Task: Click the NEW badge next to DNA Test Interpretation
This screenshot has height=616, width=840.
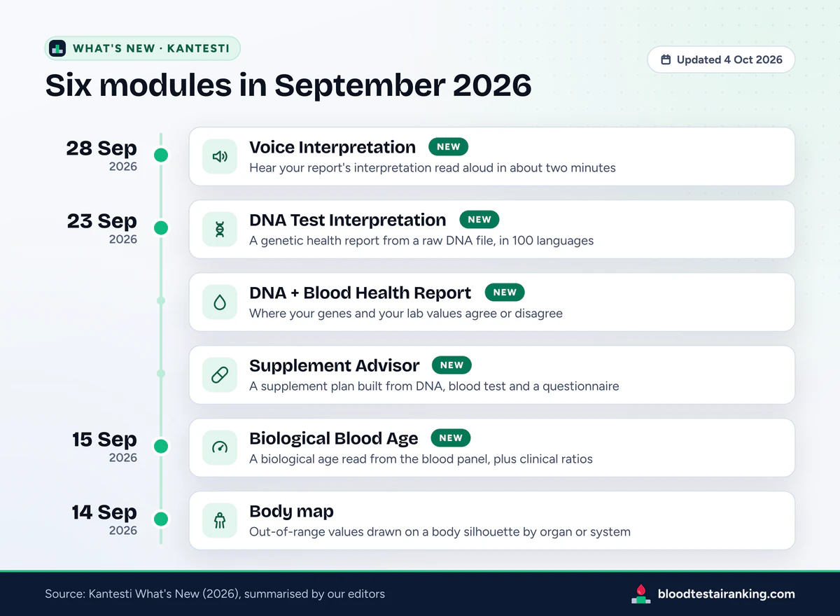Action: click(x=479, y=220)
